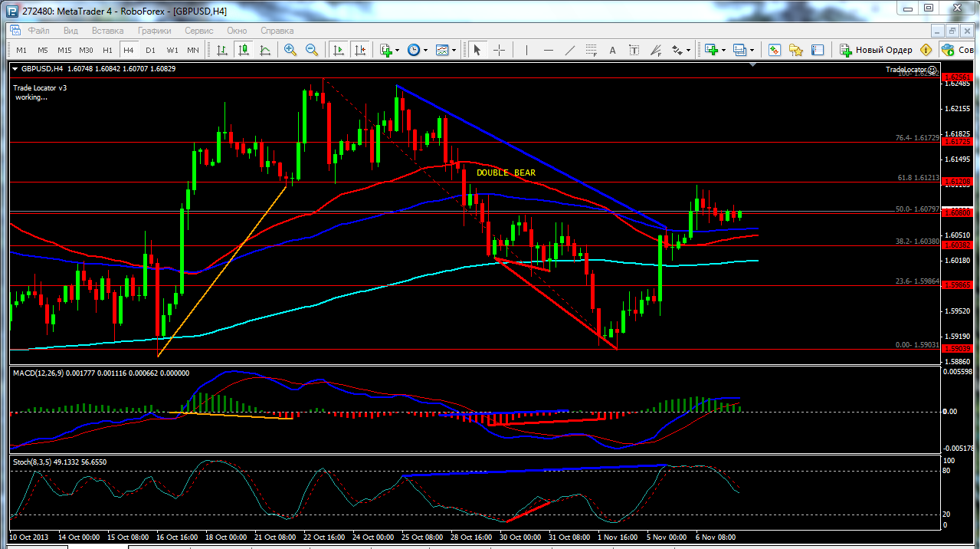
Task: Expand the periods clock dropdown arrow
Action: (x=425, y=51)
